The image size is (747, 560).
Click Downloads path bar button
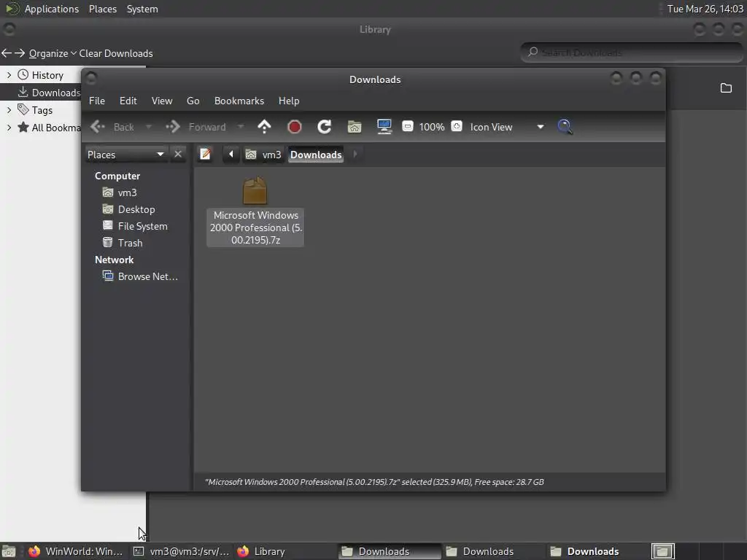316,155
